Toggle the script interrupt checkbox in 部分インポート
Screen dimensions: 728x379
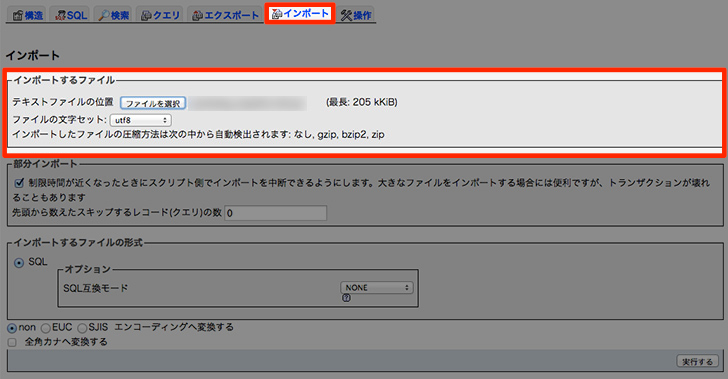19,183
